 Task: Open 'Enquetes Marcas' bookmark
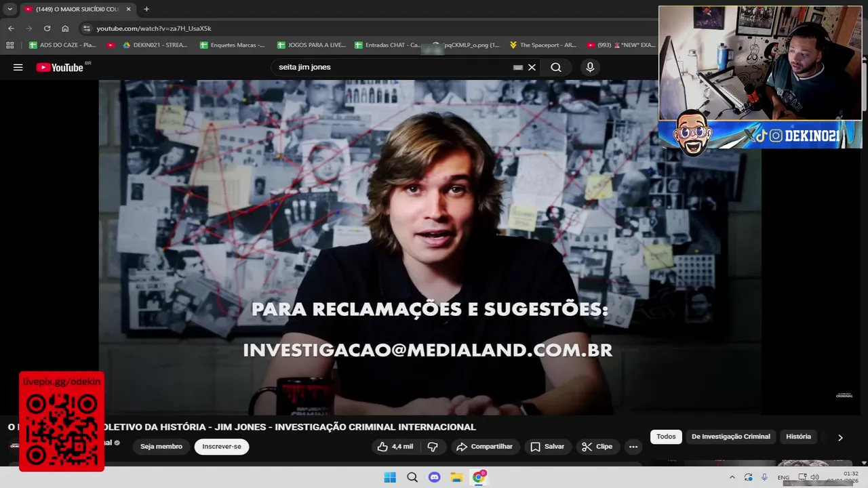pyautogui.click(x=232, y=45)
